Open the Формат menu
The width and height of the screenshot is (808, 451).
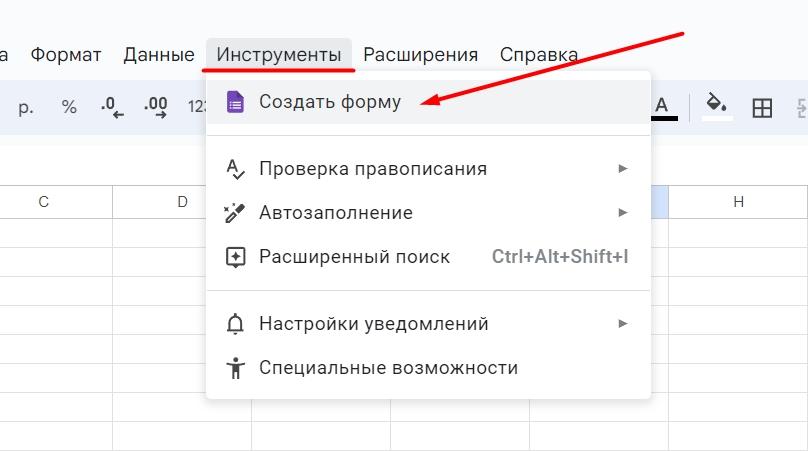tap(66, 55)
